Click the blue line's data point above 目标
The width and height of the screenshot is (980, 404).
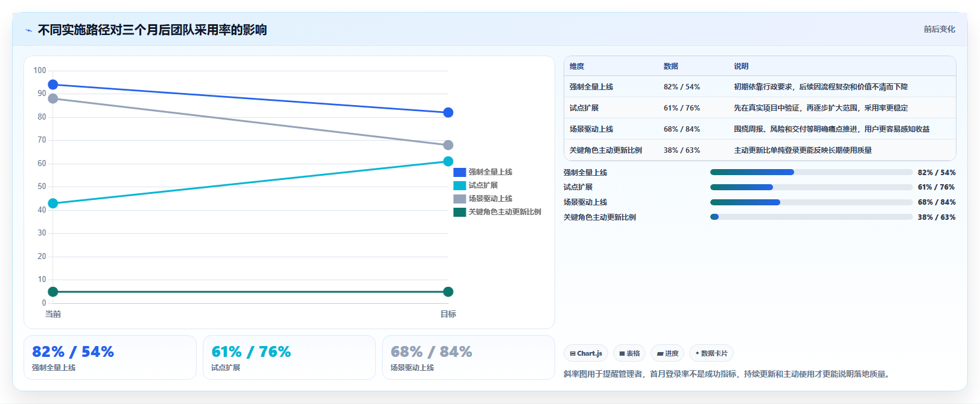pyautogui.click(x=448, y=112)
